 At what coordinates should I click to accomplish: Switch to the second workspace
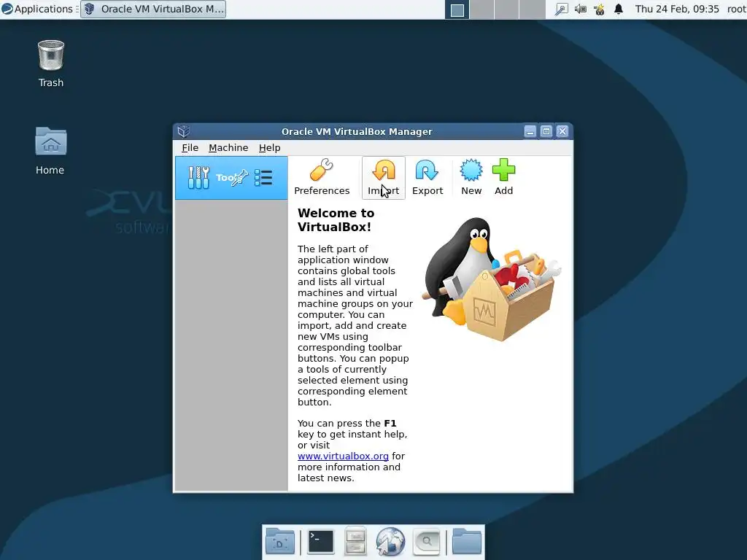(x=482, y=9)
